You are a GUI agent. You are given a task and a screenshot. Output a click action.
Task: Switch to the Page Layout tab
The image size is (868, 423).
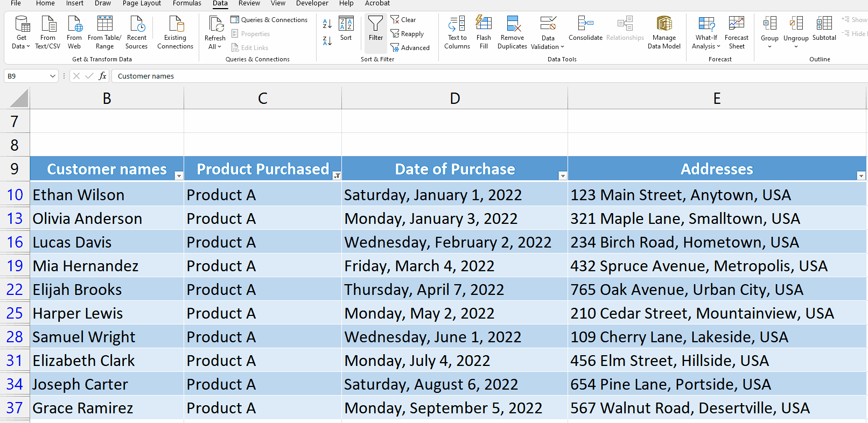coord(142,3)
